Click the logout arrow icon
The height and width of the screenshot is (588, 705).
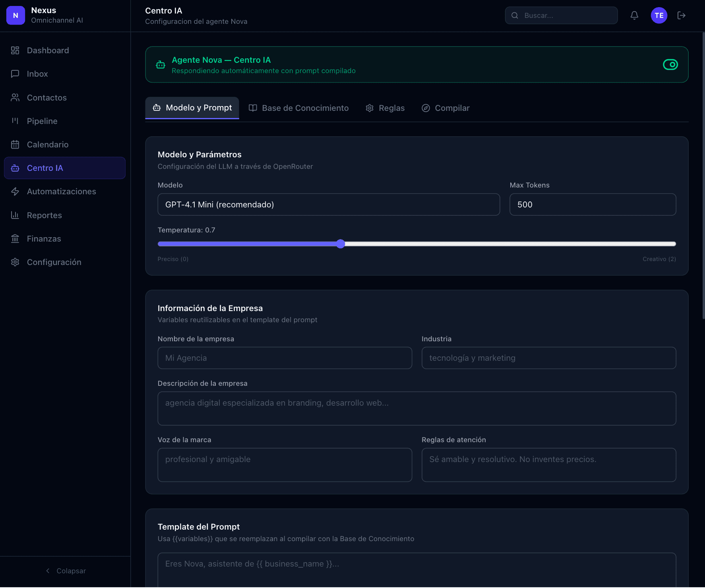coord(682,15)
